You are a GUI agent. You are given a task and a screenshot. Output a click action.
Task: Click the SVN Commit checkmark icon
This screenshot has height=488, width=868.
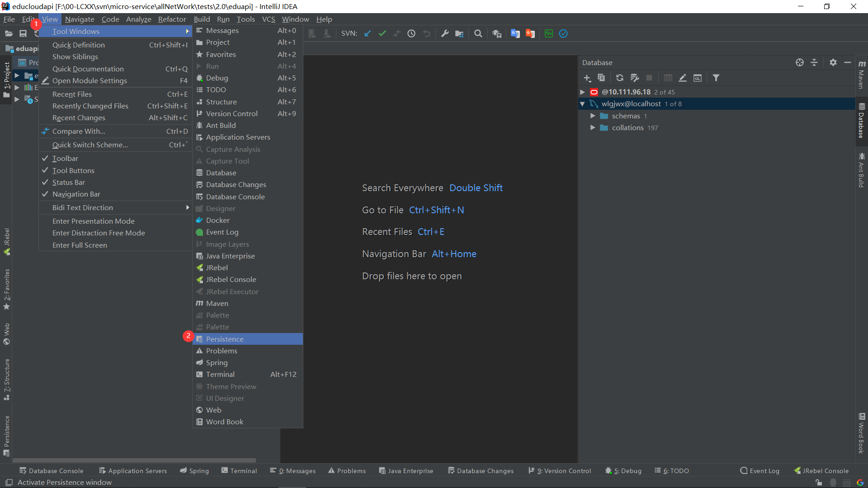click(x=382, y=33)
